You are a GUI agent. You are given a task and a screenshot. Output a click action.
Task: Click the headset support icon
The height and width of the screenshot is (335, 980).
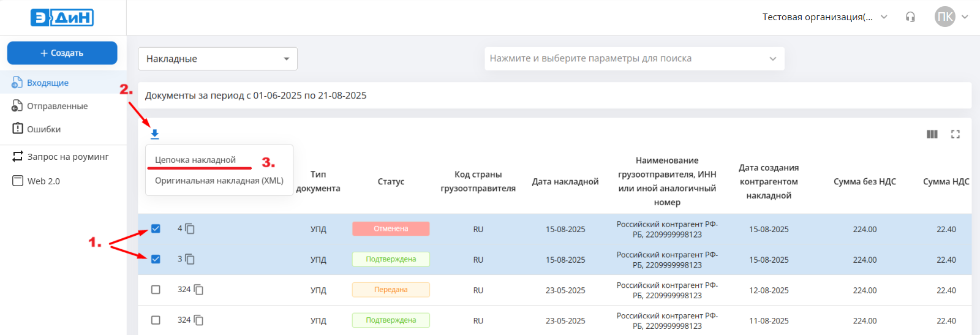tap(910, 17)
